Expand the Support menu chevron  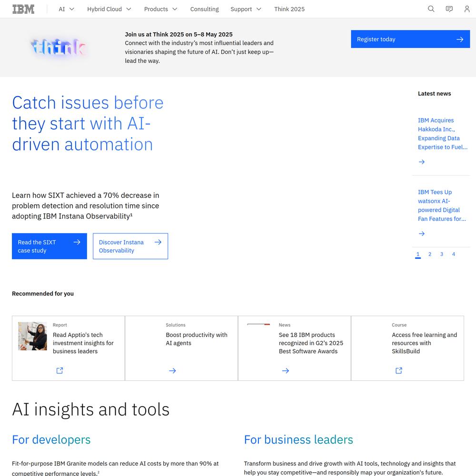pyautogui.click(x=259, y=9)
